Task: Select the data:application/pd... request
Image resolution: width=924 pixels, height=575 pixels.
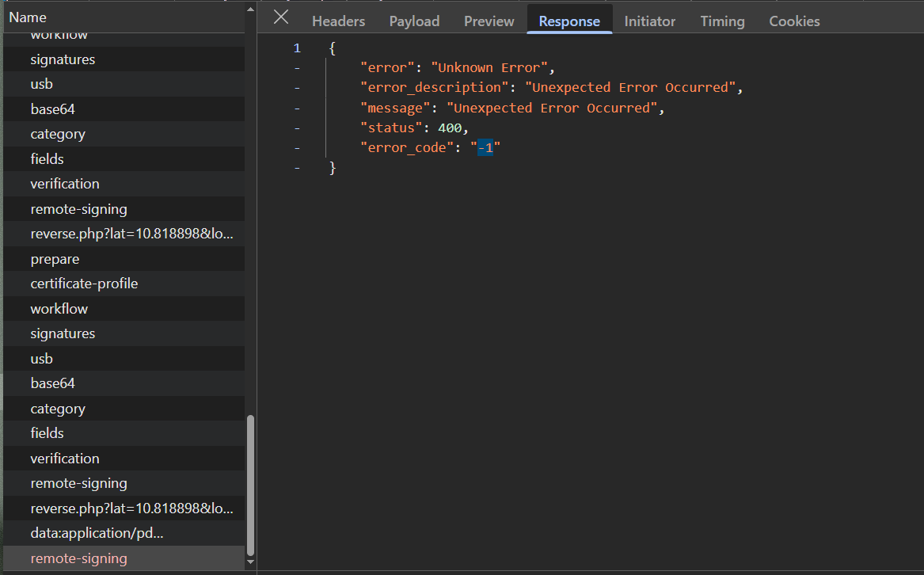Action: 124,533
